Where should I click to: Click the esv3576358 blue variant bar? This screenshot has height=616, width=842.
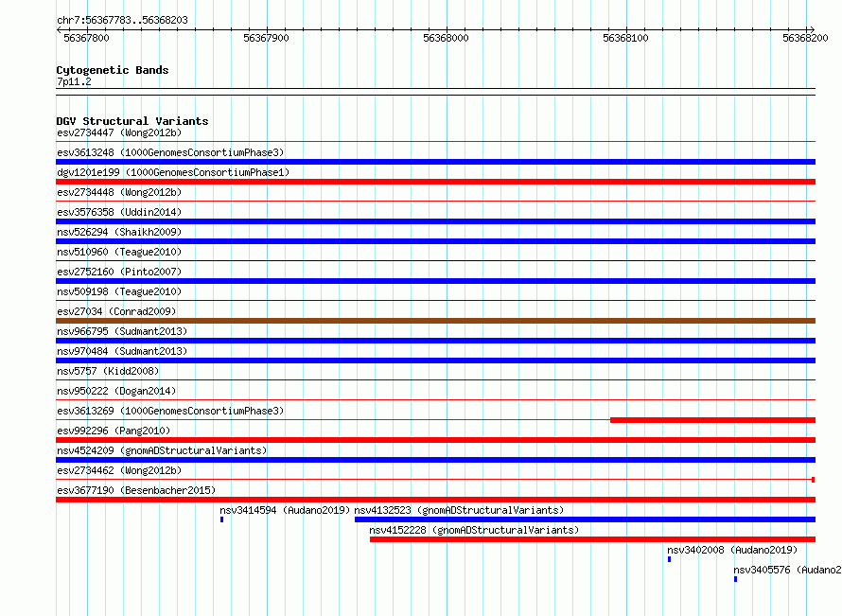tap(435, 221)
